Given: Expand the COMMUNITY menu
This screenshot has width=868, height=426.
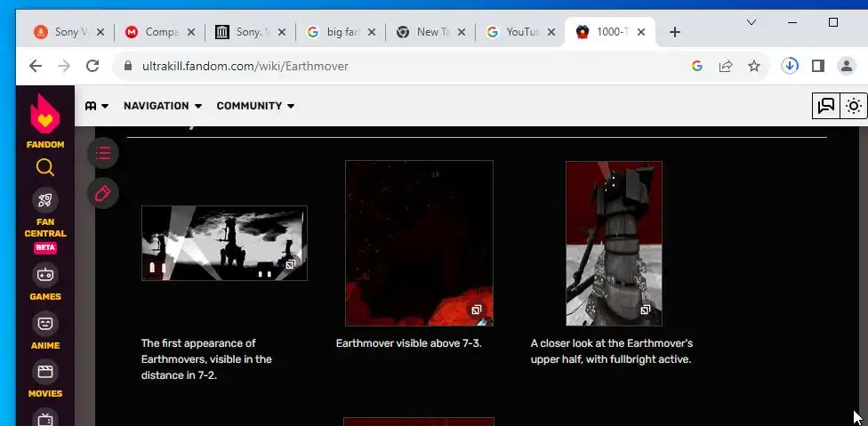Looking at the screenshot, I should coord(255,106).
